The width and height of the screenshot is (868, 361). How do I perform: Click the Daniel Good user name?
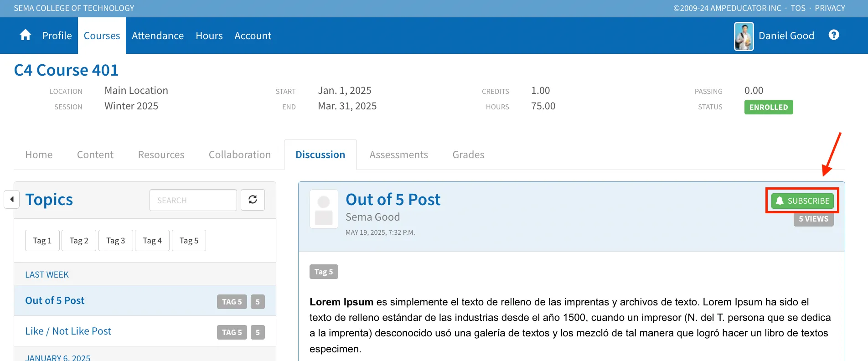click(786, 36)
